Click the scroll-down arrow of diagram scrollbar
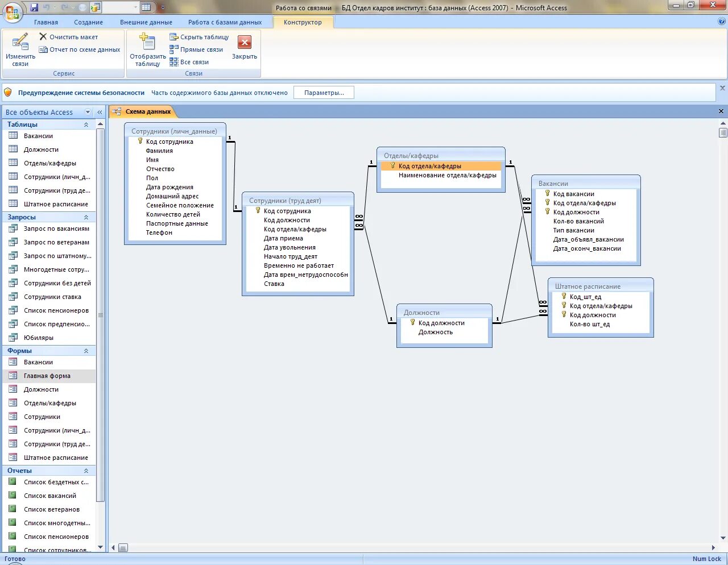This screenshot has height=565, width=728. click(723, 538)
